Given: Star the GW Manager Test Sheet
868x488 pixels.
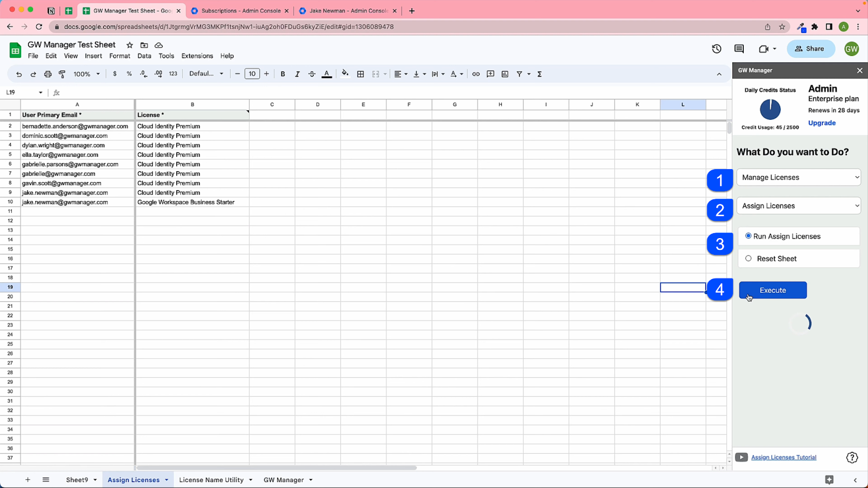Looking at the screenshot, I should 130,45.
